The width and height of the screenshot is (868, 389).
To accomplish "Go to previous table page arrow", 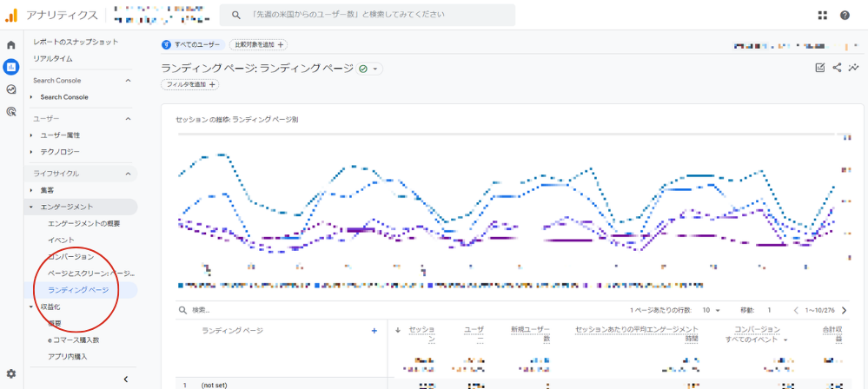I will click(796, 311).
